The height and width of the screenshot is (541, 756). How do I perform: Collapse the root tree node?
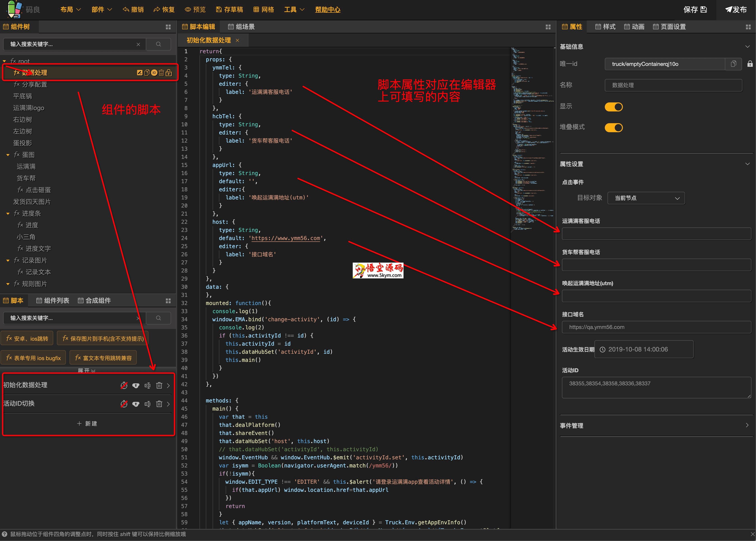coord(4,61)
